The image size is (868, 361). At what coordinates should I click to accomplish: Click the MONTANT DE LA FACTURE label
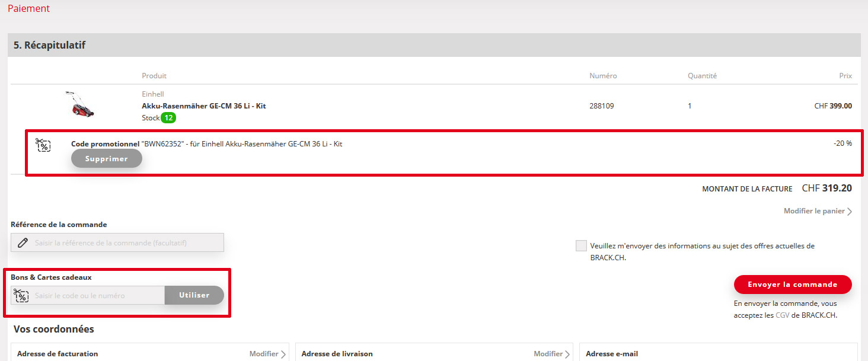747,189
